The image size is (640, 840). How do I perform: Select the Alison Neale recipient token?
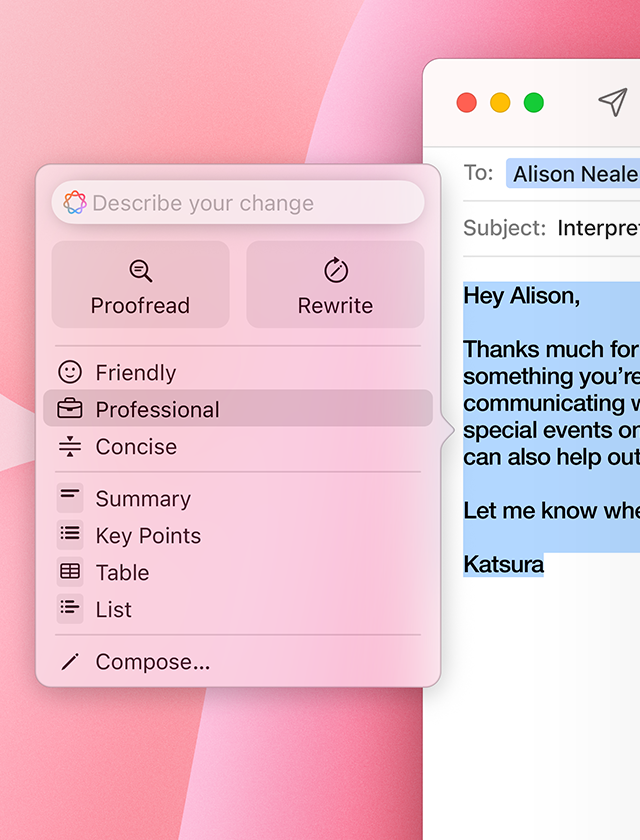(574, 174)
